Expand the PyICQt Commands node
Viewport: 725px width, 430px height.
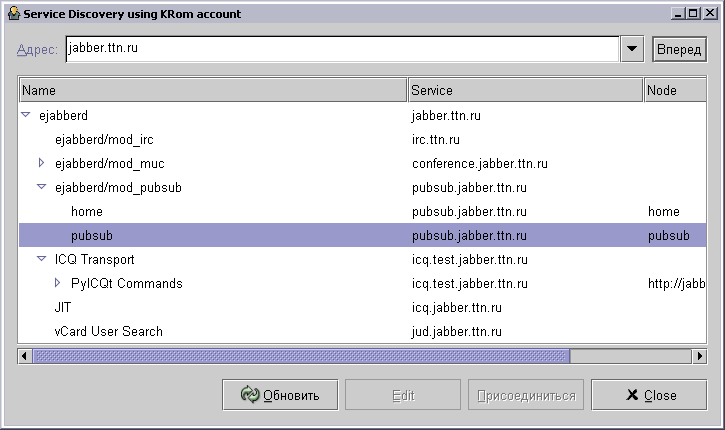click(58, 283)
